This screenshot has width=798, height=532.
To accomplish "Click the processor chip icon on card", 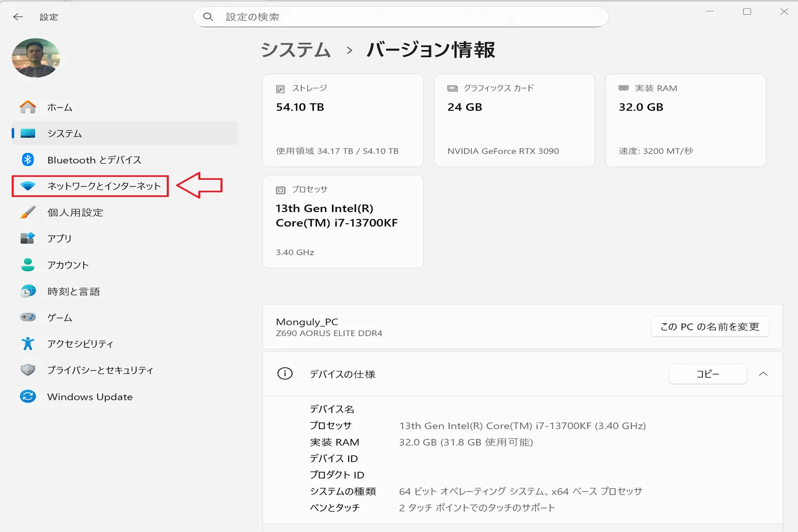I will (281, 190).
